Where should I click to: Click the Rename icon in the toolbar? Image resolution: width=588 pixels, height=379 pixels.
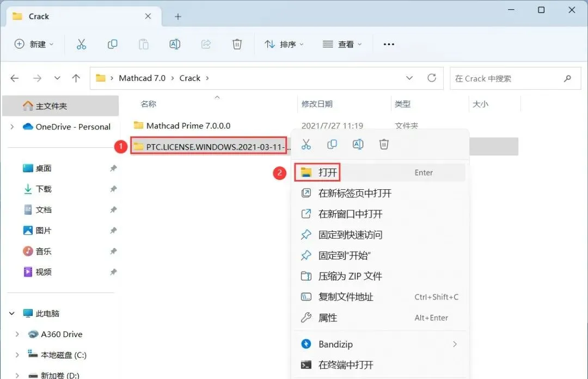(x=175, y=44)
